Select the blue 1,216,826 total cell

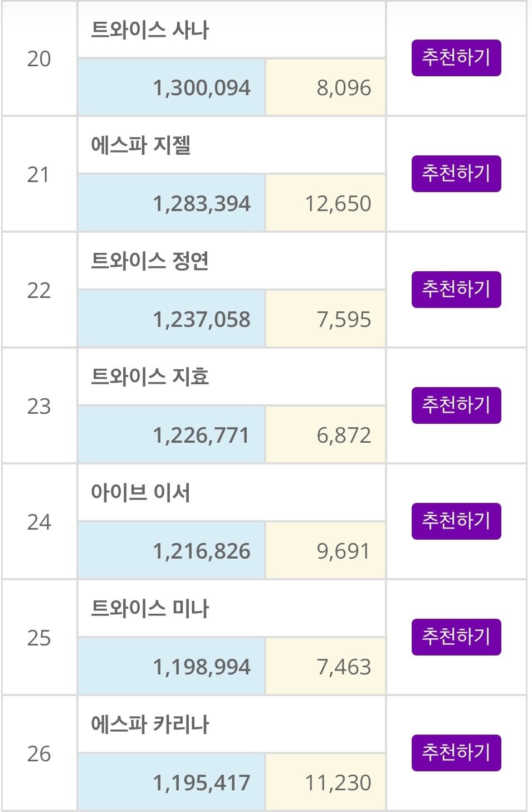[x=201, y=551]
